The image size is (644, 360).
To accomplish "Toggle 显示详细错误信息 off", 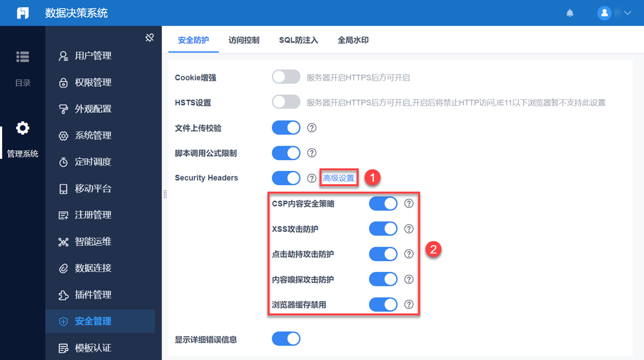I will (286, 339).
